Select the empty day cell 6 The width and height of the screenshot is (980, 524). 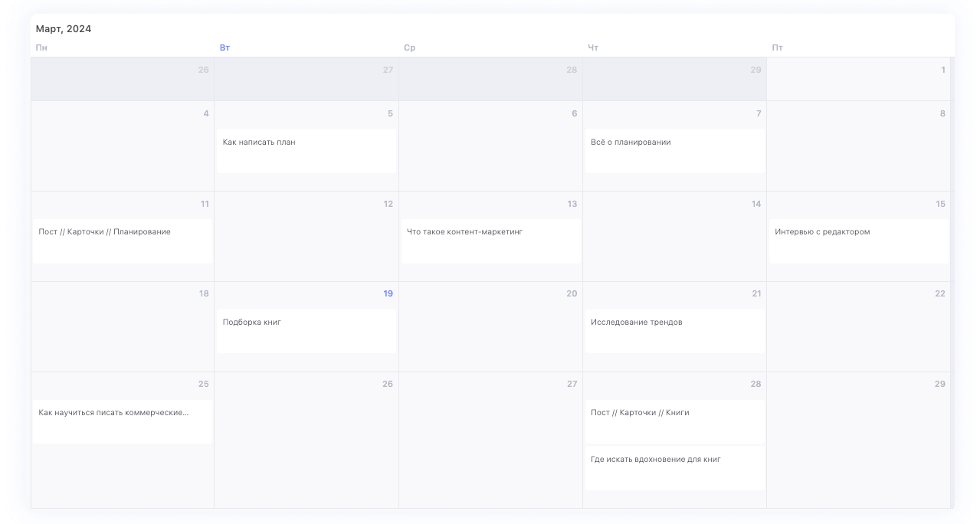tap(490, 146)
